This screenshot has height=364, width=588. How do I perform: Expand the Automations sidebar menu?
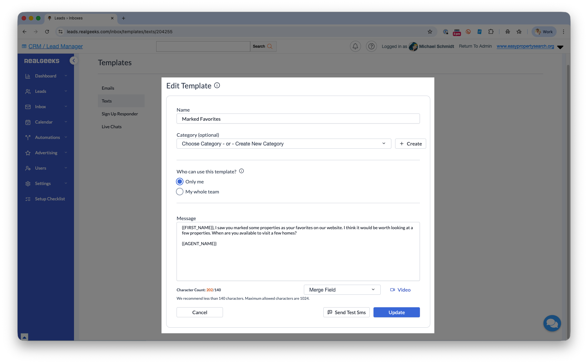click(x=47, y=137)
